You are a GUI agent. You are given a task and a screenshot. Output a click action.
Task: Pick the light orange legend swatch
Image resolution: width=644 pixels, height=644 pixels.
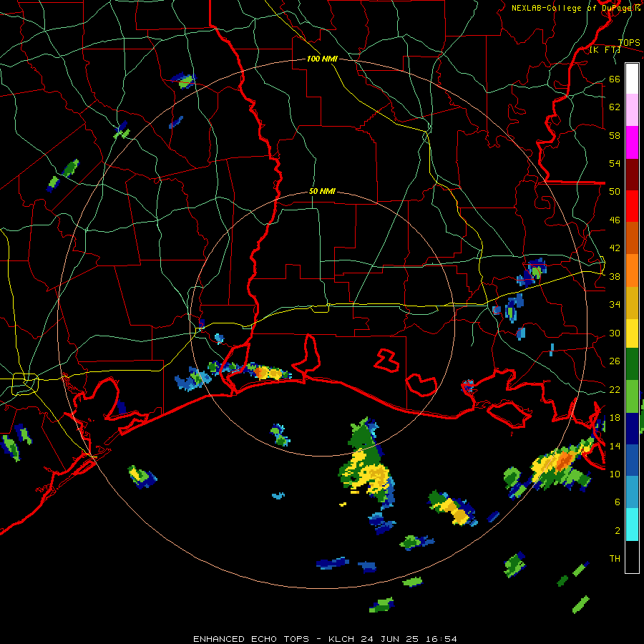pos(632,270)
